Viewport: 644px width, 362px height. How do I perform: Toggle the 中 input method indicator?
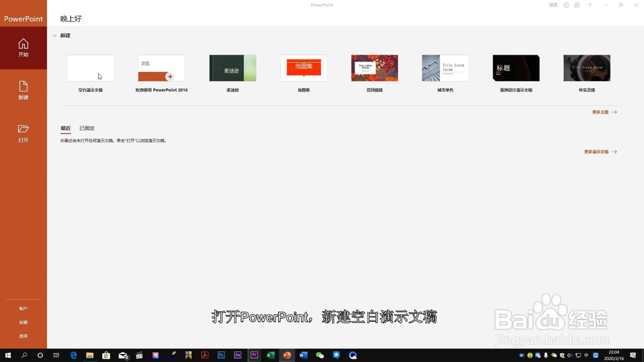(586, 356)
